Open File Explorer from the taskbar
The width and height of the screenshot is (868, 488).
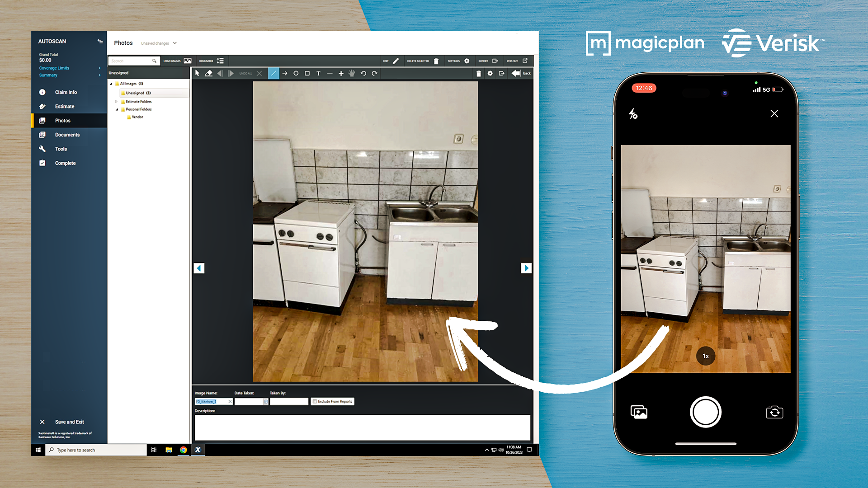169,450
